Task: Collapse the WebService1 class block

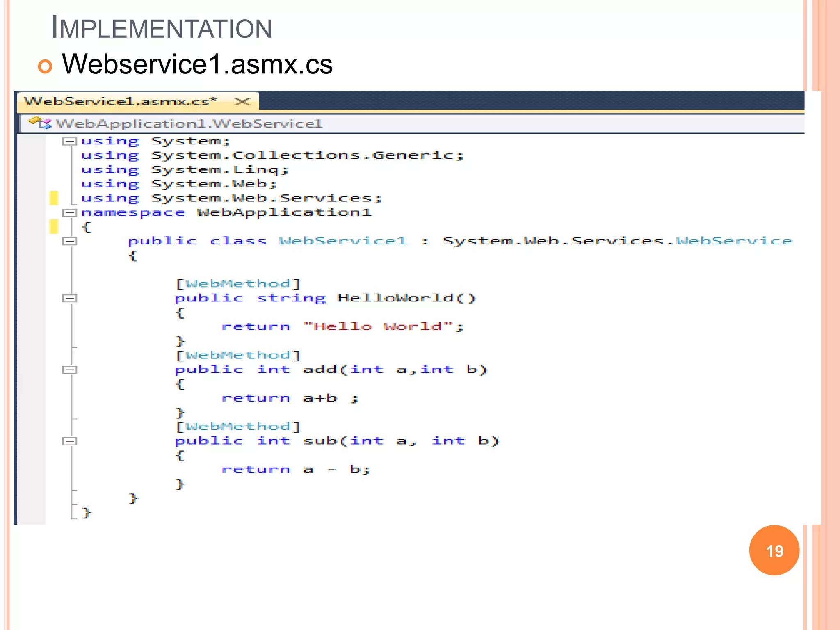Action: pos(70,241)
